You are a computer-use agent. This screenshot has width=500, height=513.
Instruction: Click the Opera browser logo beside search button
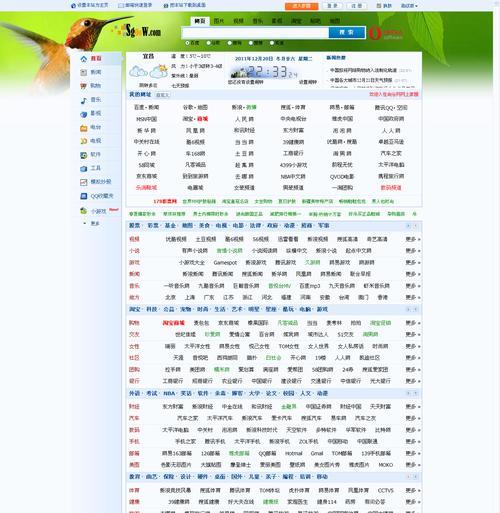[375, 33]
